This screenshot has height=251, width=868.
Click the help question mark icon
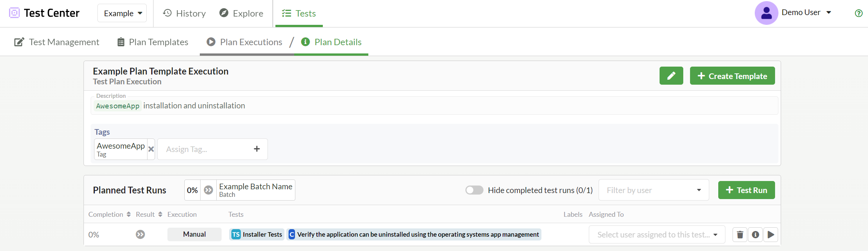859,13
